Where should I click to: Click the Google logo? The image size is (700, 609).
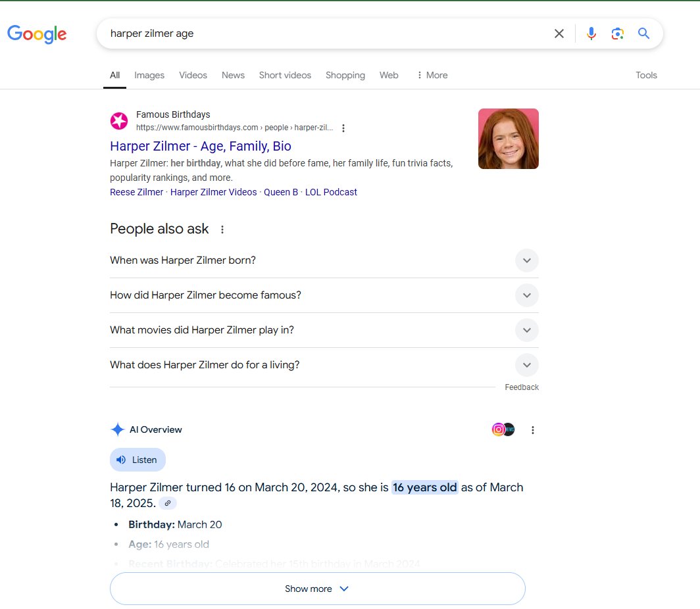tap(37, 34)
